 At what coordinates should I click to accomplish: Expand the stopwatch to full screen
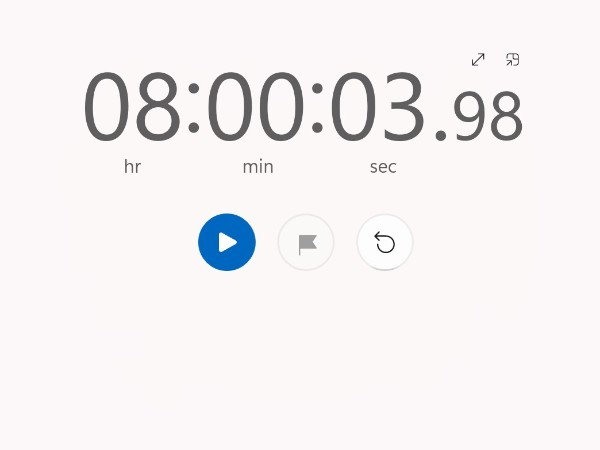(x=478, y=60)
